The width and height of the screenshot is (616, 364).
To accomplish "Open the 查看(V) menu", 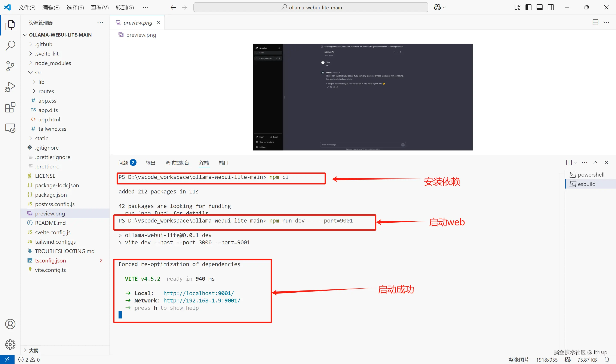I will [x=99, y=7].
